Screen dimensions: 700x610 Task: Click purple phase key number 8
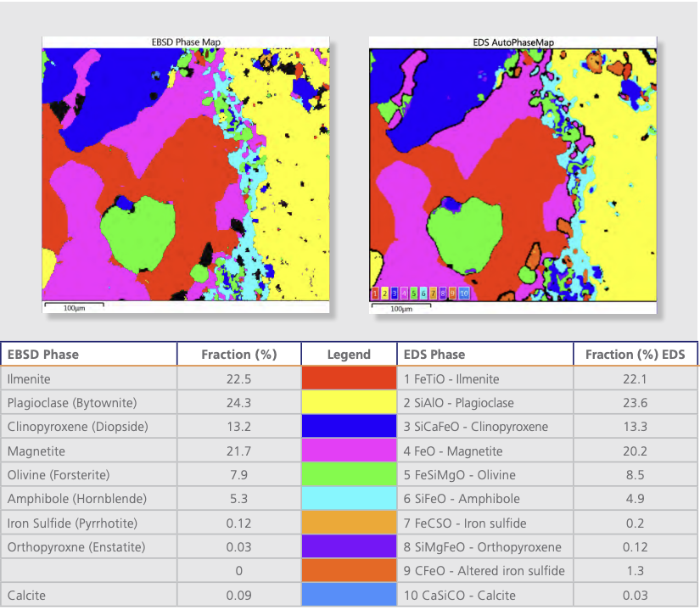coord(443,294)
